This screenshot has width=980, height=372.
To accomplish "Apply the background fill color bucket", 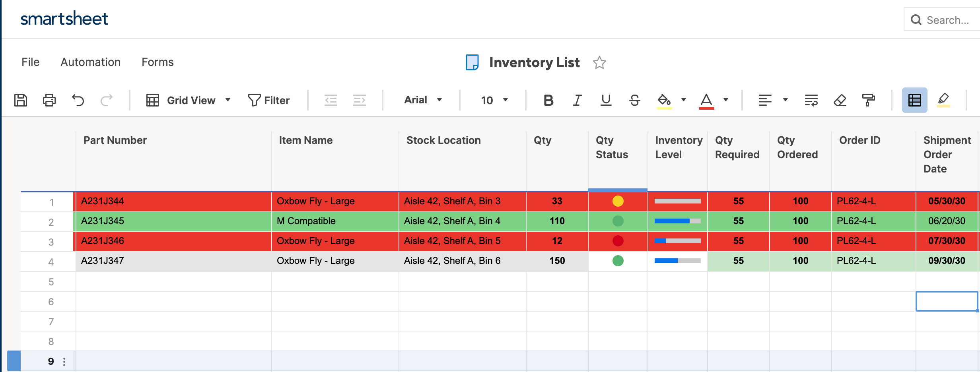I will (x=664, y=101).
